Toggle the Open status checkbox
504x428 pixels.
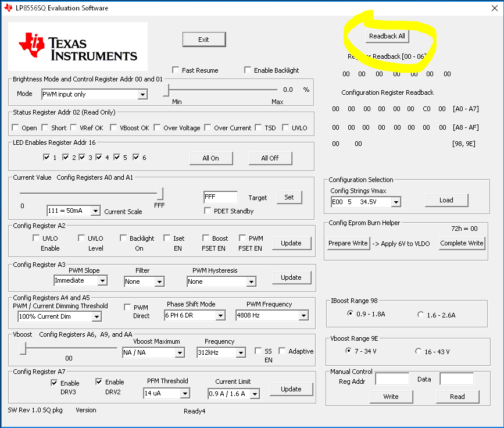(15, 128)
